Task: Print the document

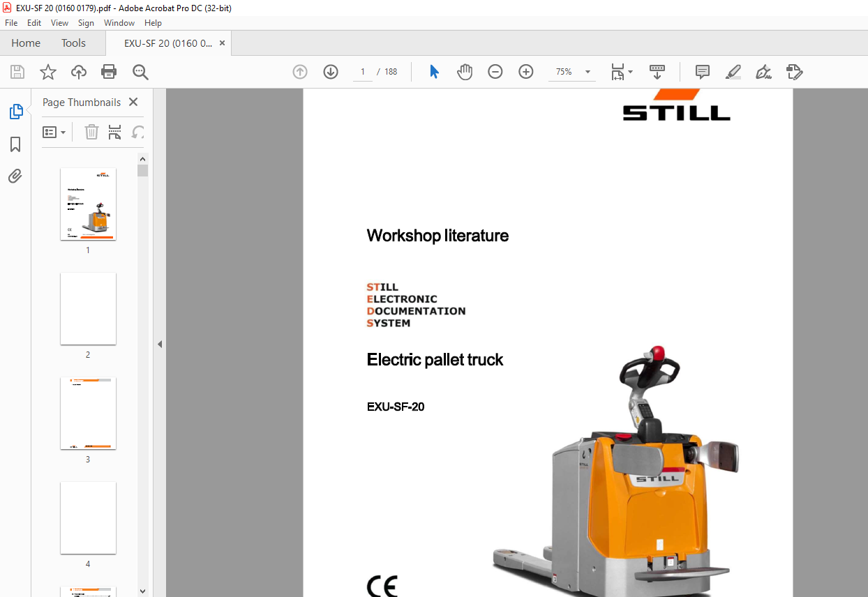Action: pyautogui.click(x=109, y=72)
